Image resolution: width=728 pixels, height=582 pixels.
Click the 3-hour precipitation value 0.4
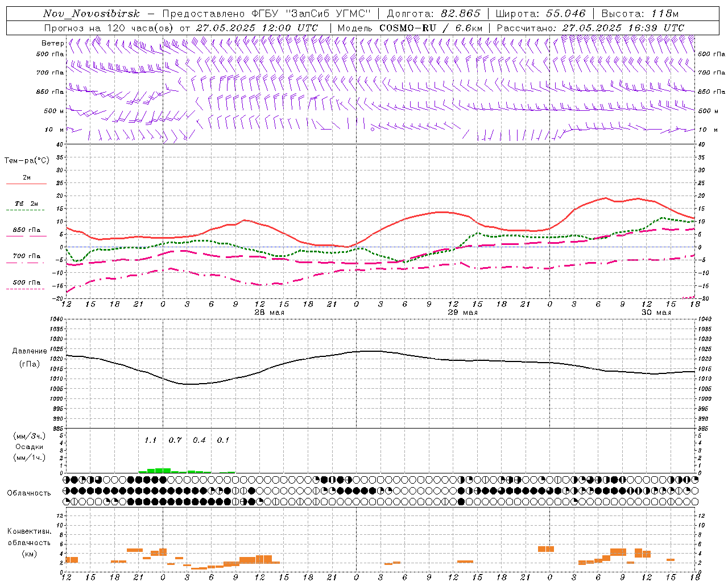click(x=199, y=440)
